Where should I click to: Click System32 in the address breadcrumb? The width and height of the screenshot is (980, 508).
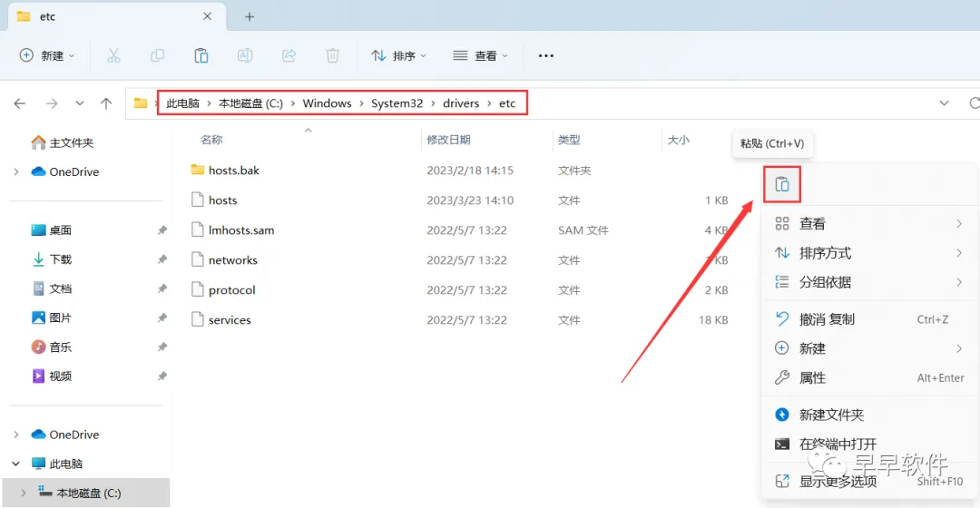pos(397,103)
